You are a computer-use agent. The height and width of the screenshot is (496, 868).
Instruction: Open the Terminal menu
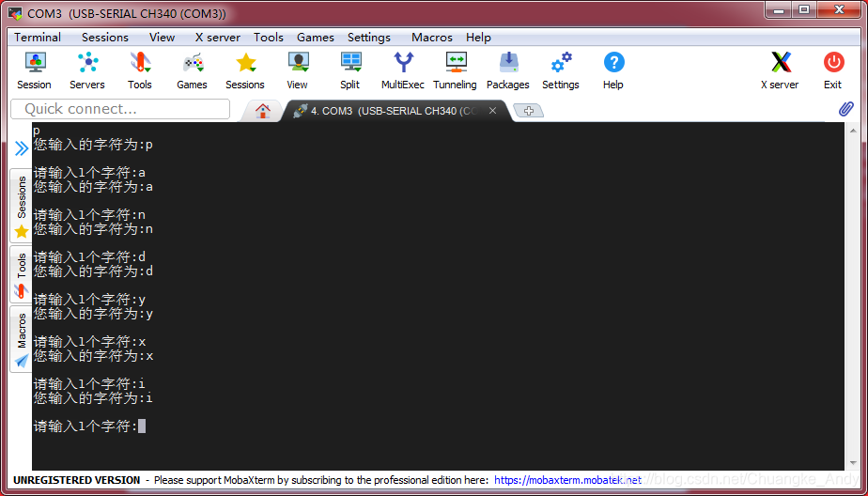(38, 37)
